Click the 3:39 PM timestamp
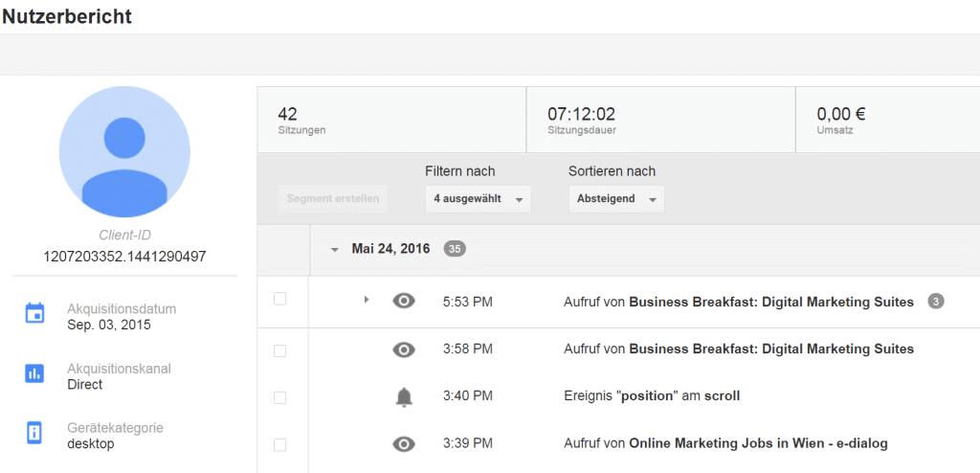980x473 pixels. 467,443
